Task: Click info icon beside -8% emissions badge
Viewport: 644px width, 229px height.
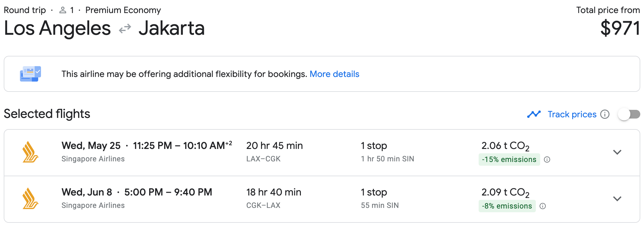Action: pyautogui.click(x=543, y=206)
